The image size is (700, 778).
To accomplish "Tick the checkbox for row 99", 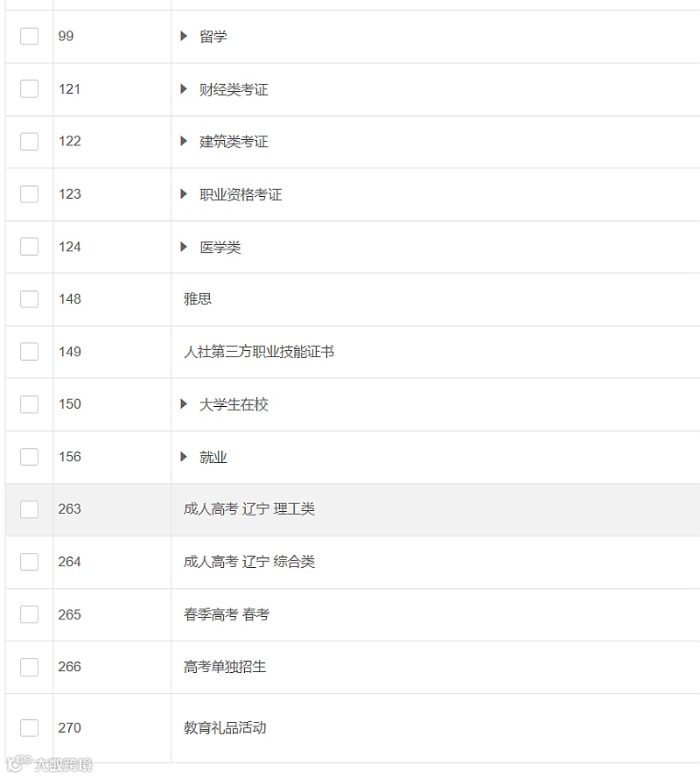I will click(29, 36).
